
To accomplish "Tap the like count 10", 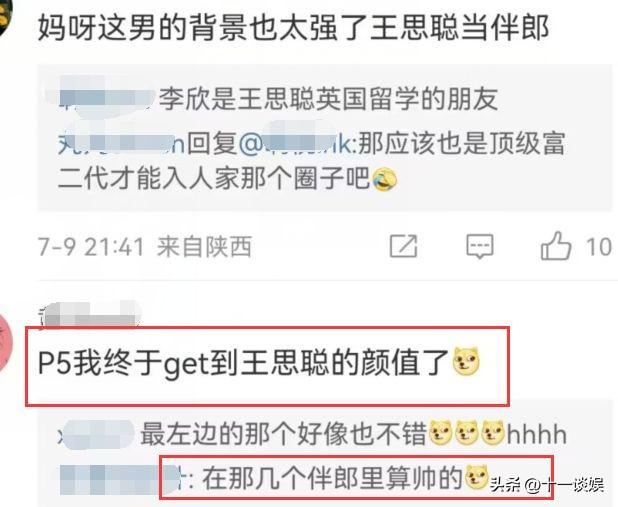I will [598, 247].
